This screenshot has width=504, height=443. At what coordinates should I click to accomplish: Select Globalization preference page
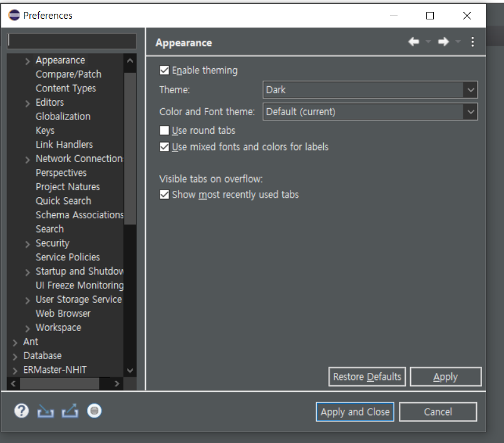coord(63,116)
